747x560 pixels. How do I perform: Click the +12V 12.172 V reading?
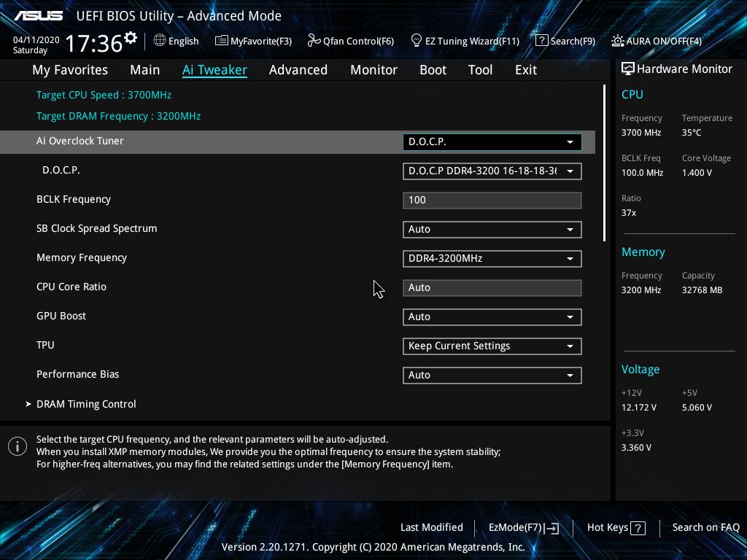click(x=638, y=408)
